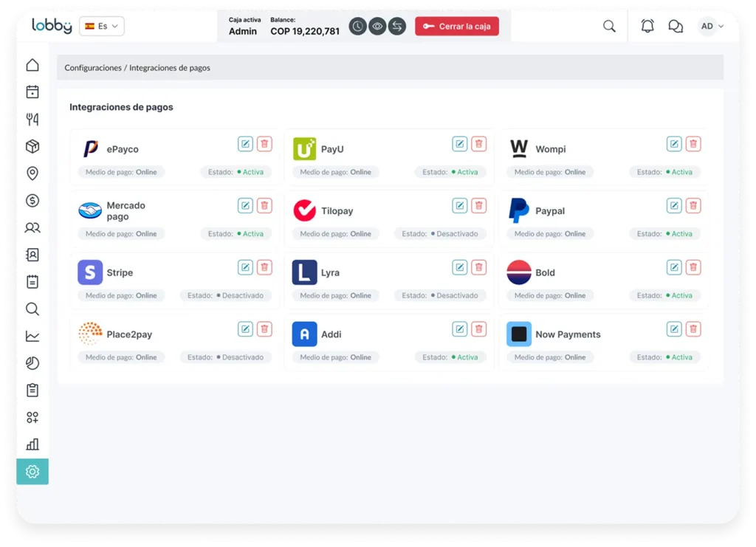Open the line chart icon in sidebar

pos(32,336)
